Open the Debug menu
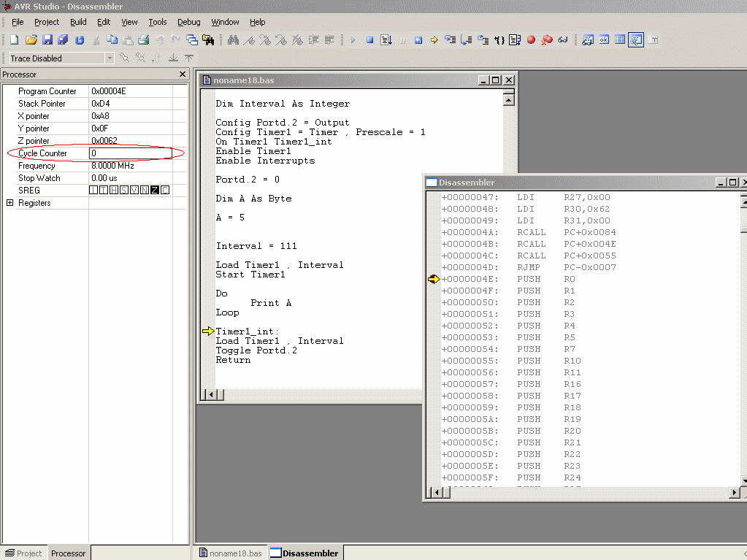747x560 pixels. coord(189,22)
